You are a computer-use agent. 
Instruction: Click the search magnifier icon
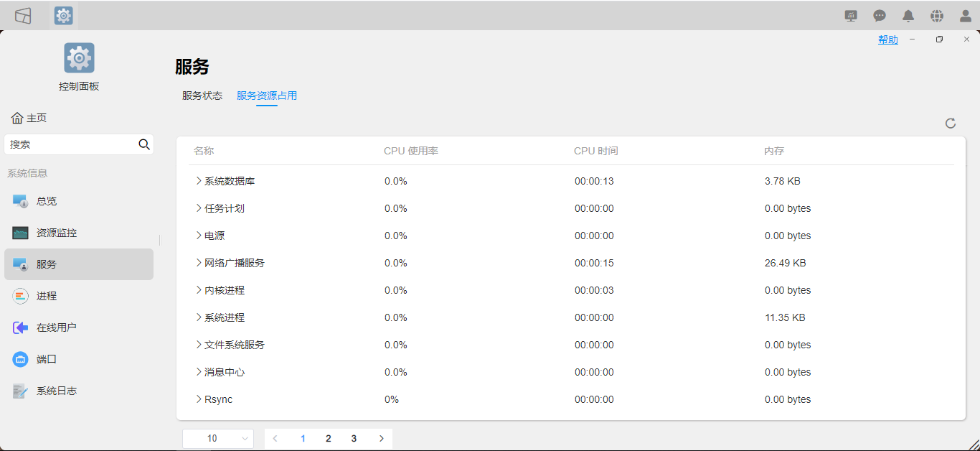coord(144,144)
